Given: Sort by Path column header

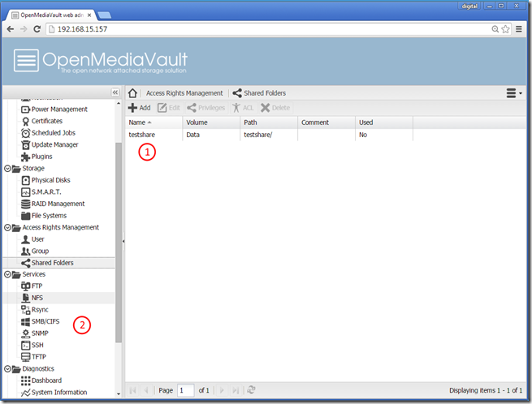Looking at the screenshot, I should click(x=269, y=122).
